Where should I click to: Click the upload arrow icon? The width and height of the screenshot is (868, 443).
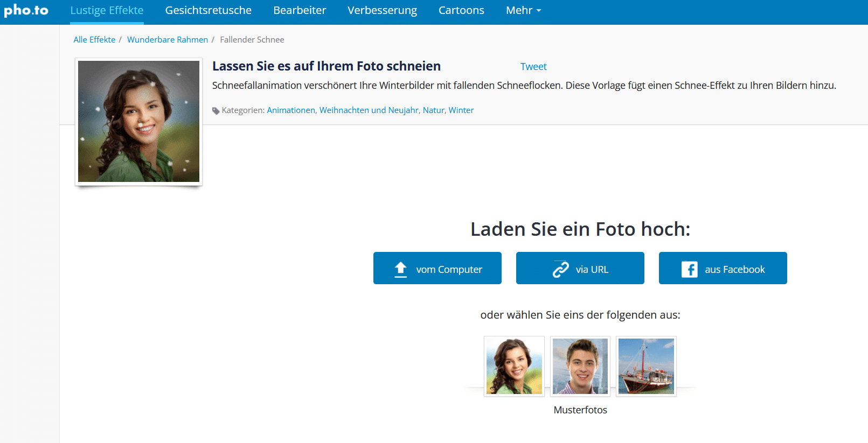click(401, 269)
